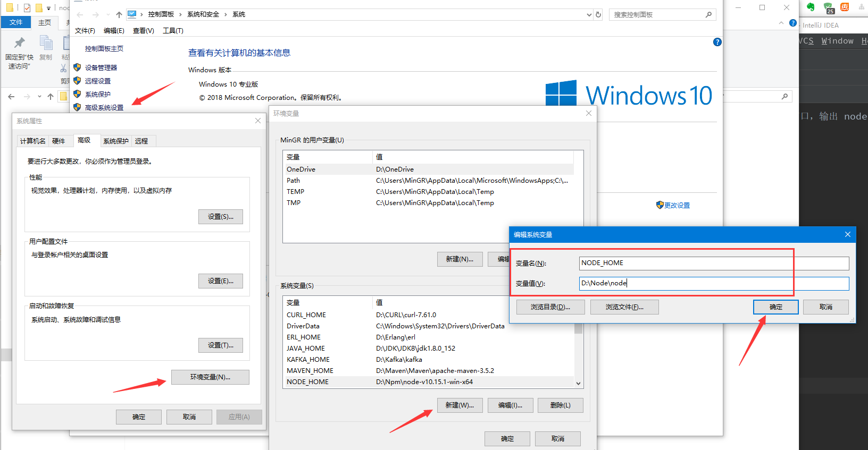Switch to the System Protection tab
Viewport: 868px width, 450px height.
[115, 141]
